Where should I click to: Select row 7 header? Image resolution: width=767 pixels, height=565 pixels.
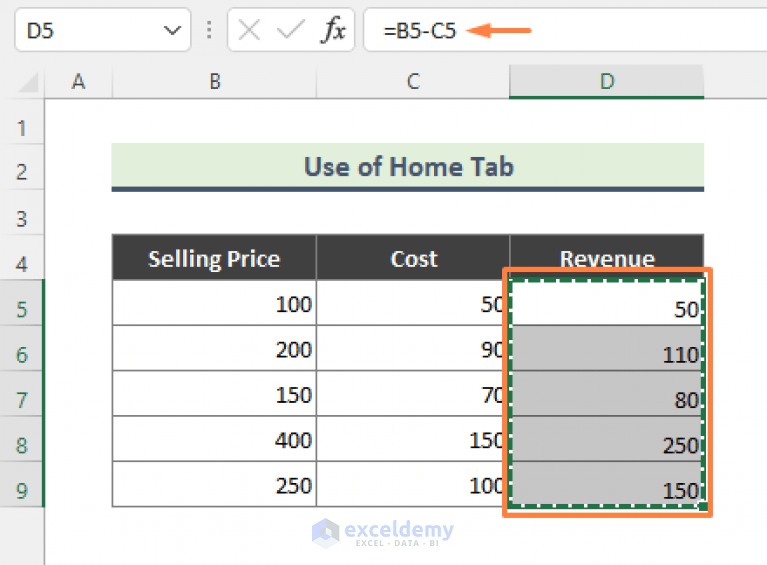pyautogui.click(x=22, y=393)
